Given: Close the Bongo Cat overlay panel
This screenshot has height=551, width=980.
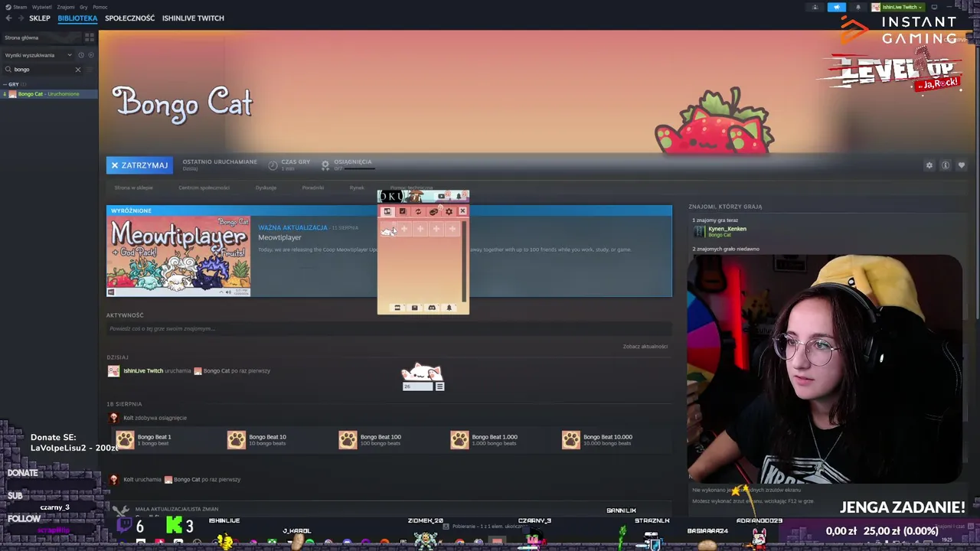Looking at the screenshot, I should pyautogui.click(x=462, y=212).
